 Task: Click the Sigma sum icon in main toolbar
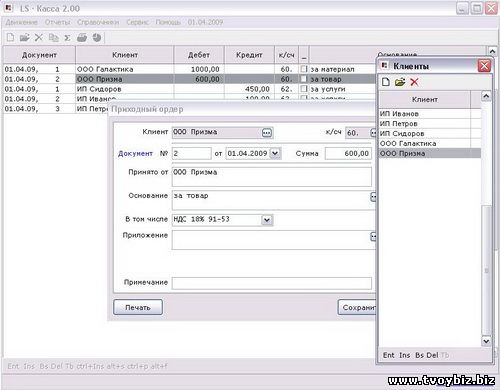pos(67,38)
